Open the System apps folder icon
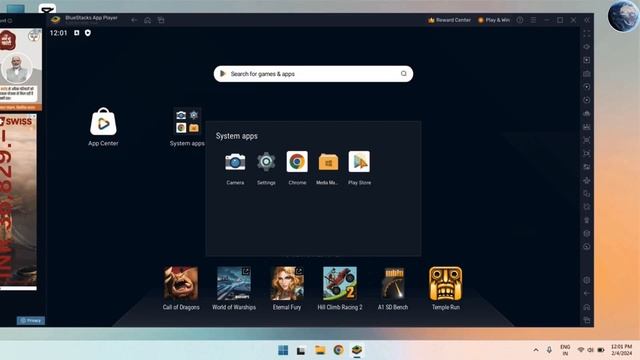The width and height of the screenshot is (640, 360). pyautogui.click(x=187, y=121)
